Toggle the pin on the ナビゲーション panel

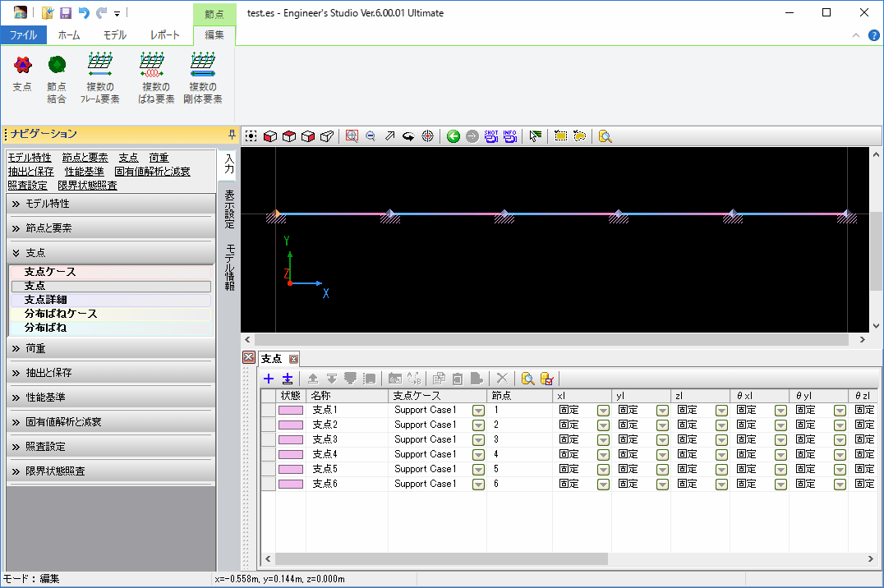point(232,134)
